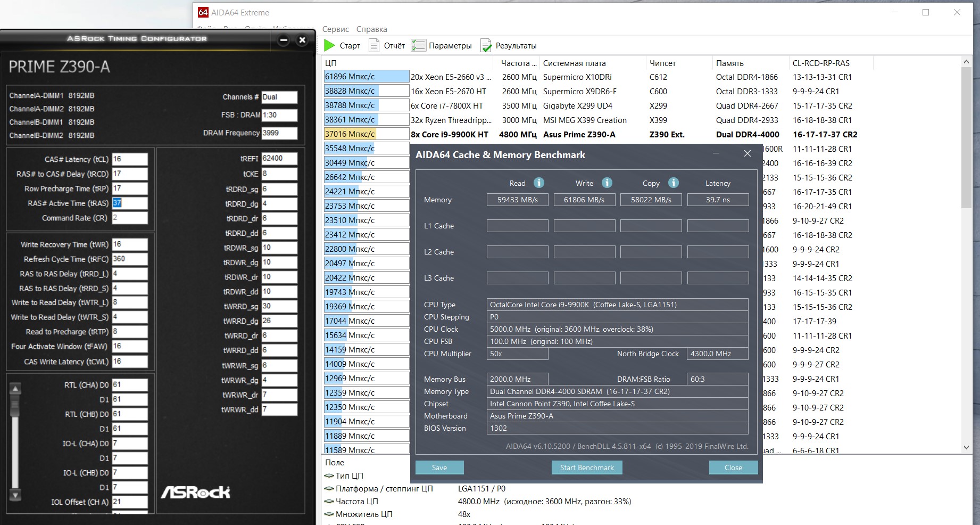Open the Параметры settings toolbar icon
The image size is (980, 525).
click(x=418, y=46)
